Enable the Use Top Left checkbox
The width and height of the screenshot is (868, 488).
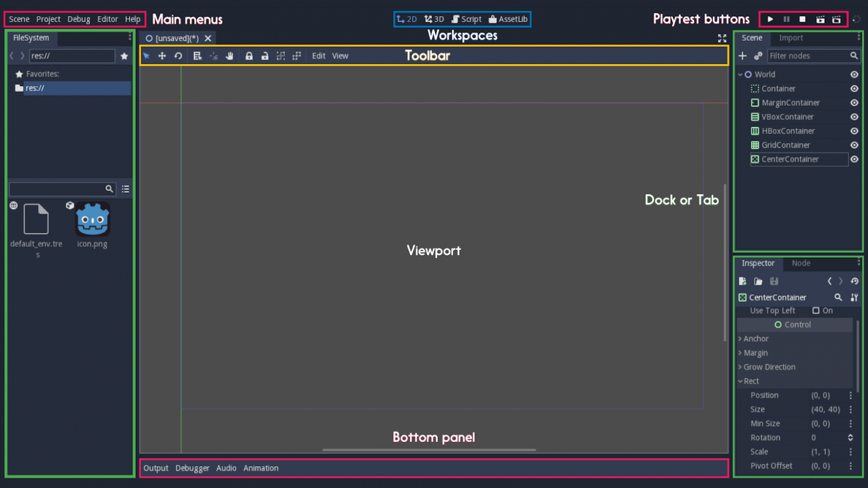(816, 310)
